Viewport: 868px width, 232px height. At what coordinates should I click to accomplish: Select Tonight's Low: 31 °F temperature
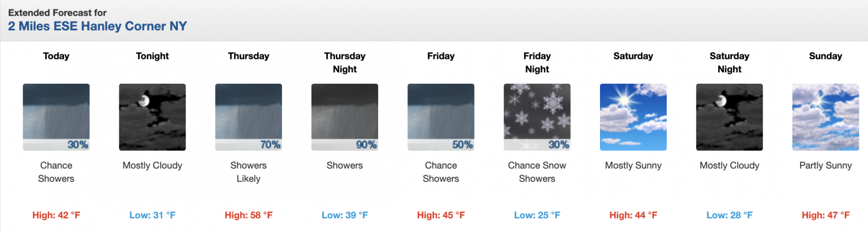tap(152, 215)
